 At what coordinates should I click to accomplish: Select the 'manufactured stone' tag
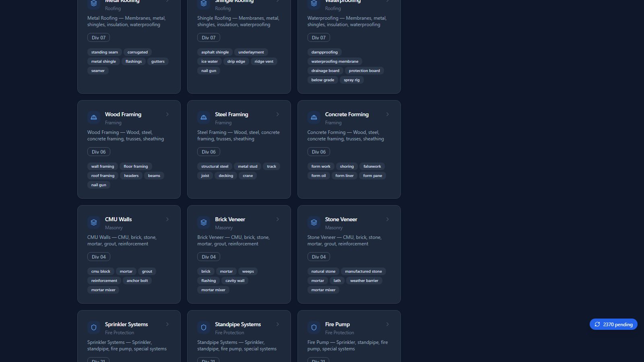[x=363, y=271]
